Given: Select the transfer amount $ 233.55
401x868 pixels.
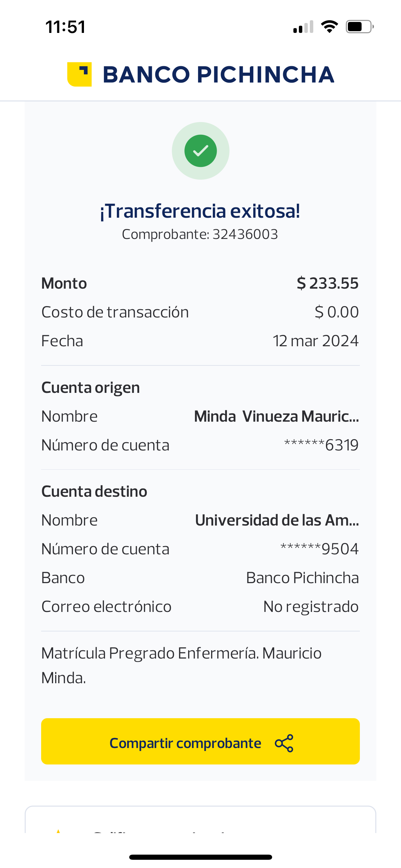Looking at the screenshot, I should click(327, 284).
